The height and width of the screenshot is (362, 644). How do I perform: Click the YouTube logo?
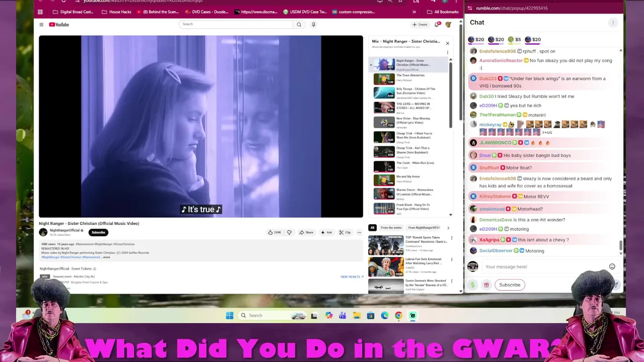tap(59, 24)
